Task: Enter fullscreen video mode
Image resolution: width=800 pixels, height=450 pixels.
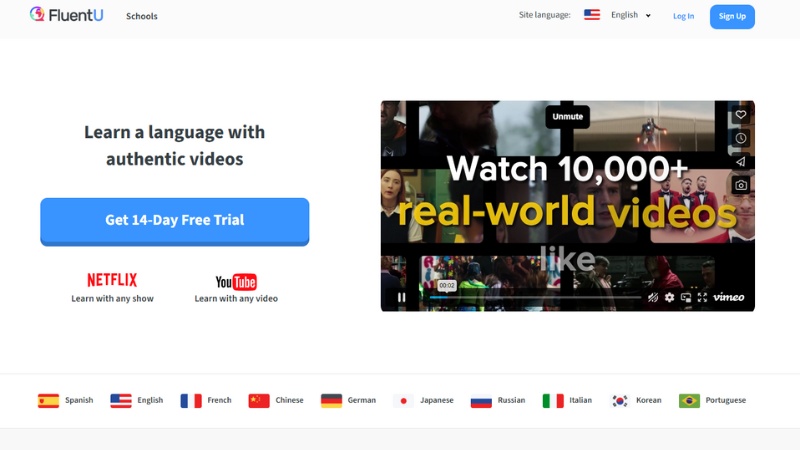Action: (703, 297)
